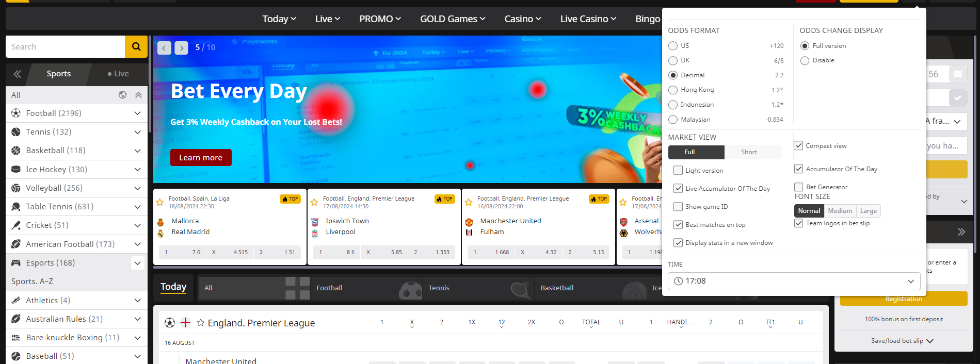Select US odds format
980x364 pixels.
[x=673, y=46]
